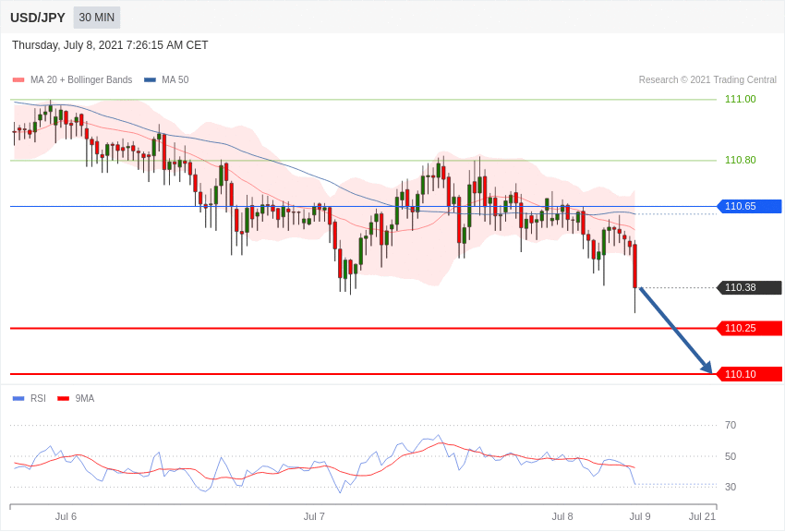Click the 9MA legend label
The width and height of the screenshot is (785, 532).
pos(85,398)
